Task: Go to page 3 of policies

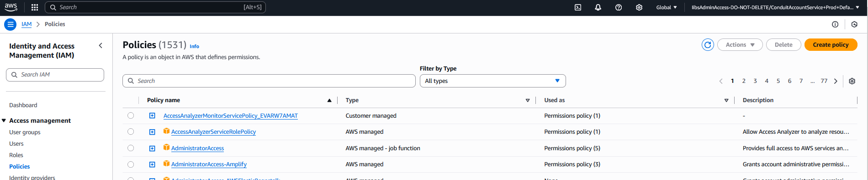Action: coord(755,81)
